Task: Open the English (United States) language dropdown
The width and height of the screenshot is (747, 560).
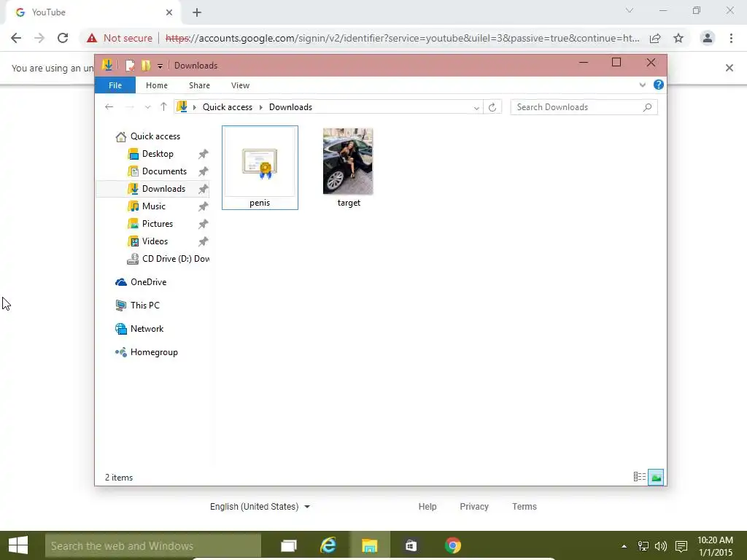Action: pyautogui.click(x=260, y=507)
